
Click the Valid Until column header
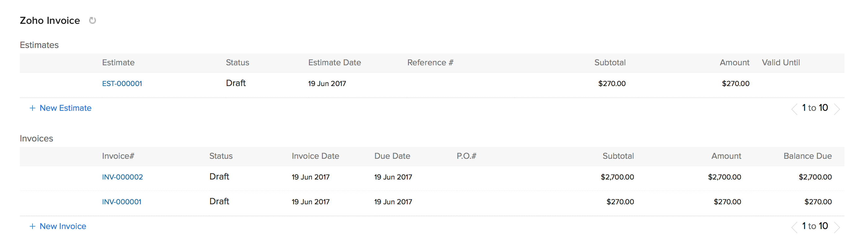coord(781,63)
